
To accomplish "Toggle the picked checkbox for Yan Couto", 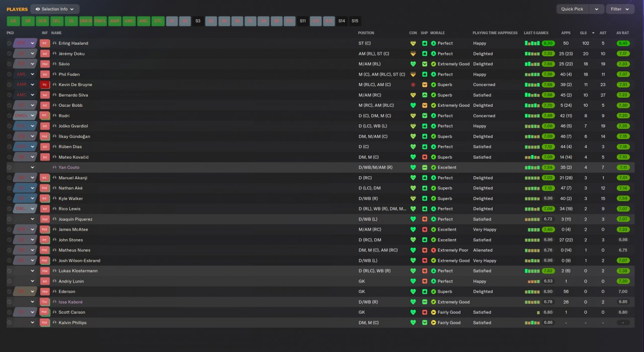I will (10, 167).
